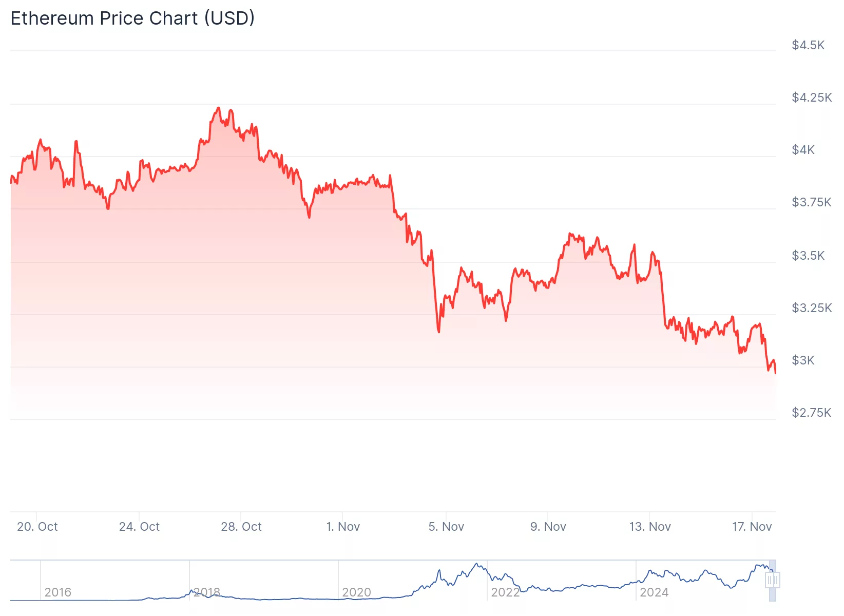The image size is (844, 616).
Task: Click the 20. Oct date label
Action: (x=37, y=527)
